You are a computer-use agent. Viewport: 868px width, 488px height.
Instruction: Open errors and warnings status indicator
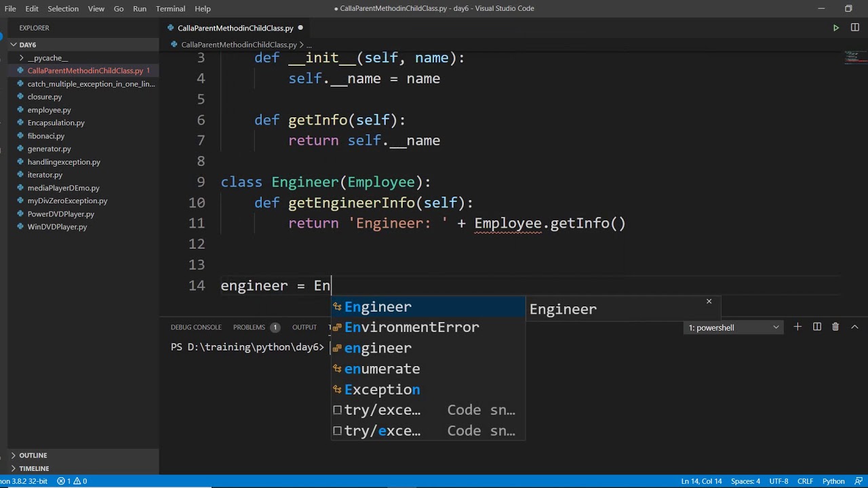(x=72, y=481)
